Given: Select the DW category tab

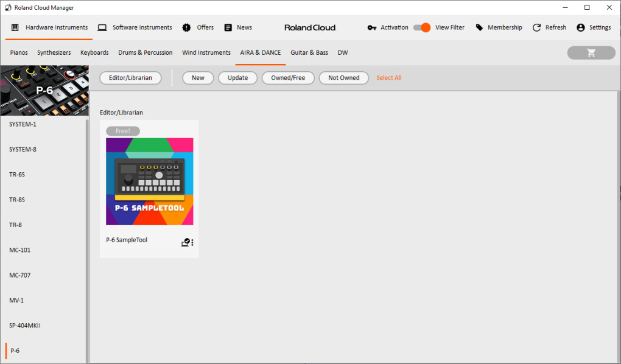Looking at the screenshot, I should click(343, 52).
